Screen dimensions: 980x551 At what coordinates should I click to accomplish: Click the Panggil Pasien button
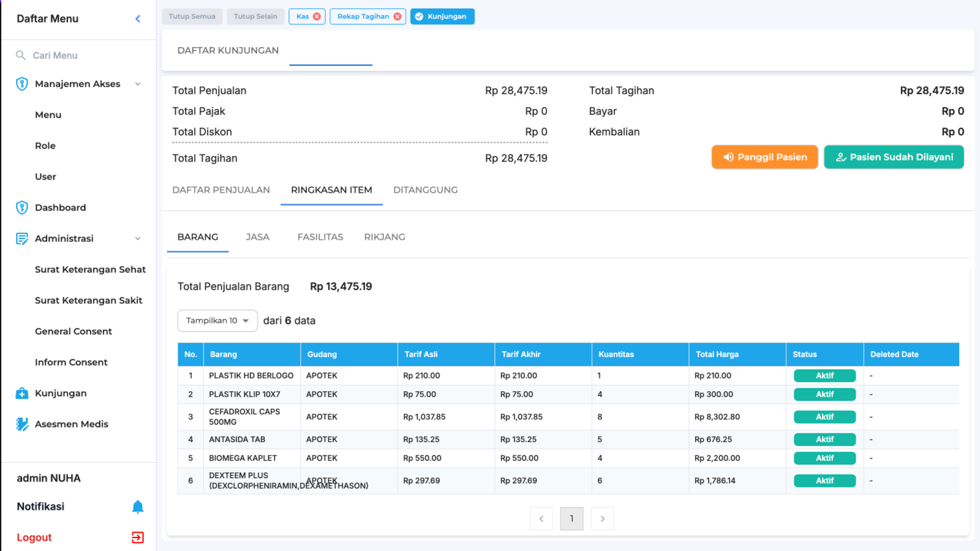(764, 157)
